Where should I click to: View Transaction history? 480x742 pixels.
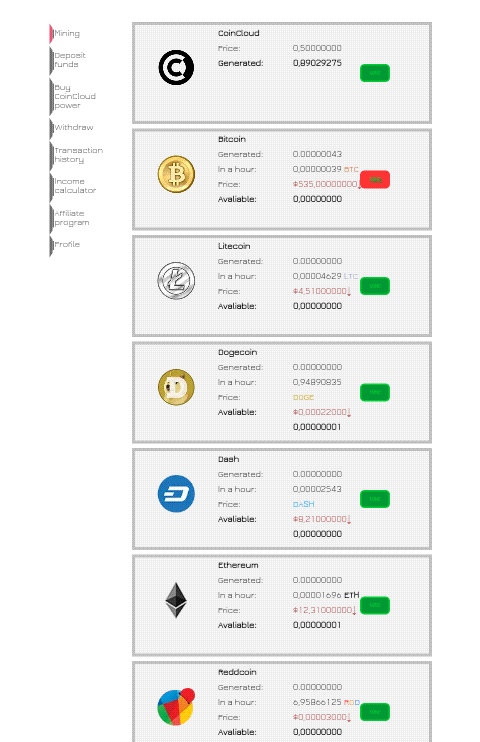click(x=78, y=155)
